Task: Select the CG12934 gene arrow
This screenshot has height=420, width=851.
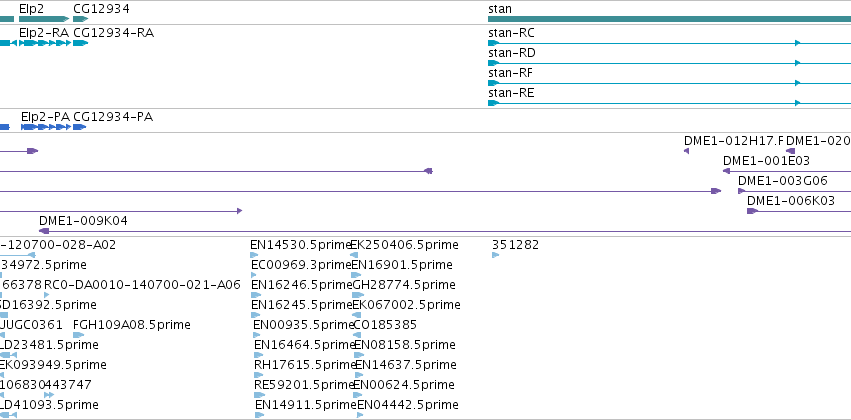Action: (80, 19)
